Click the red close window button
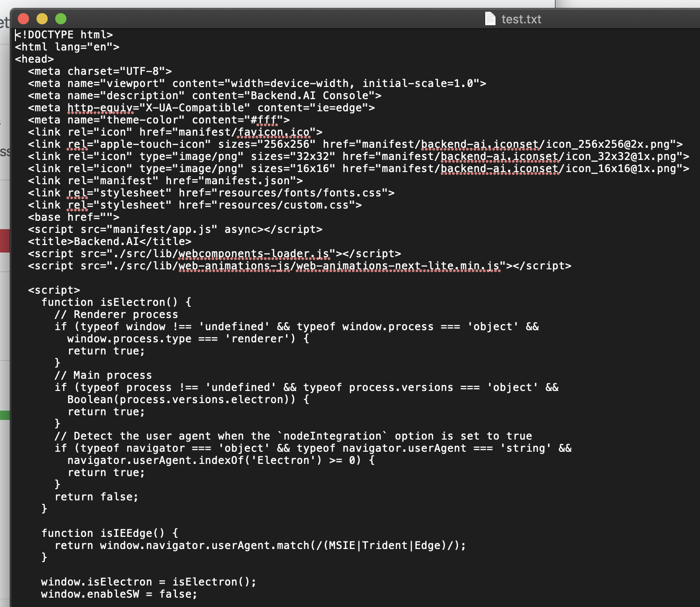 coord(23,19)
